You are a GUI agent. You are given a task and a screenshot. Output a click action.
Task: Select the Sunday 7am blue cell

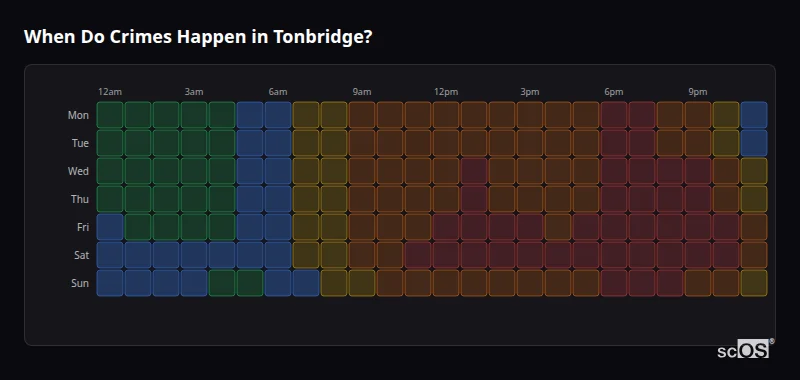(x=306, y=283)
